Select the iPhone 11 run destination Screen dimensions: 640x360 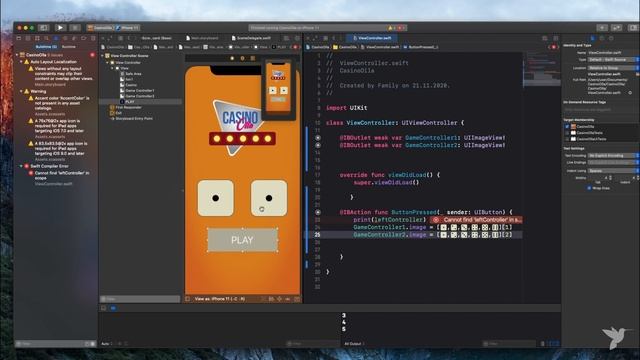pos(128,28)
